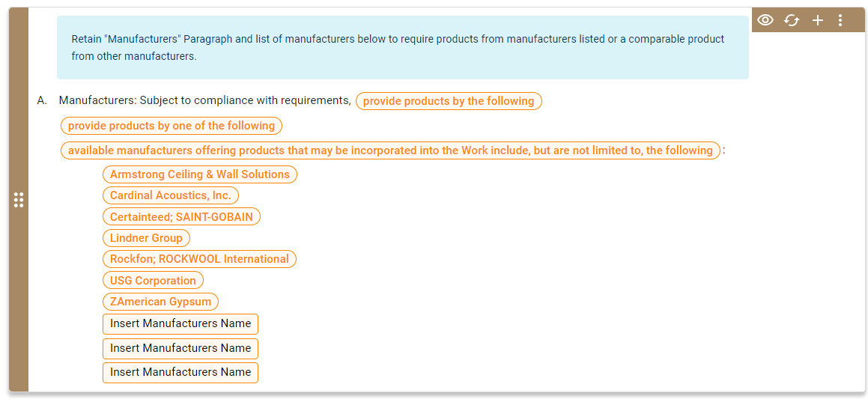Click the plus icon to add
The height and width of the screenshot is (399, 868).
click(818, 20)
